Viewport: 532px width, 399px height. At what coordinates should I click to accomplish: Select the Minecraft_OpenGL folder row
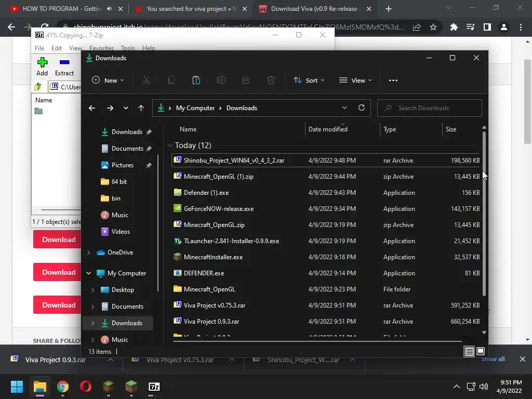[326, 289]
